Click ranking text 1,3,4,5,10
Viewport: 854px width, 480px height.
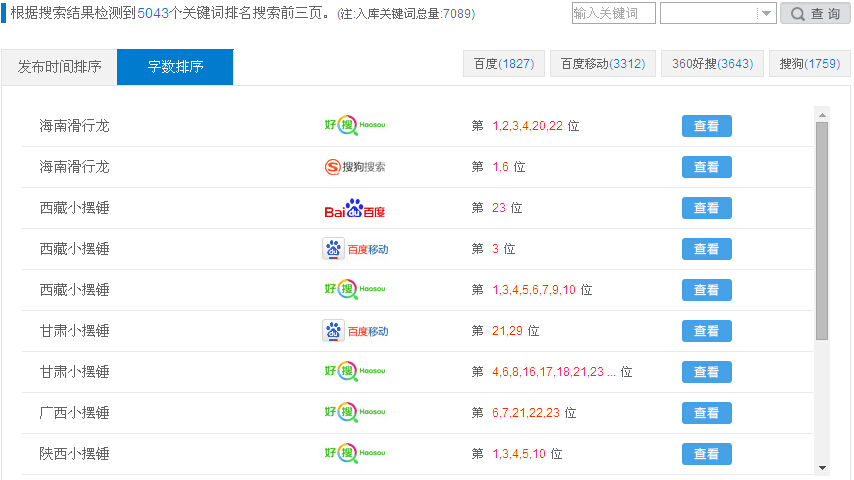click(x=519, y=454)
